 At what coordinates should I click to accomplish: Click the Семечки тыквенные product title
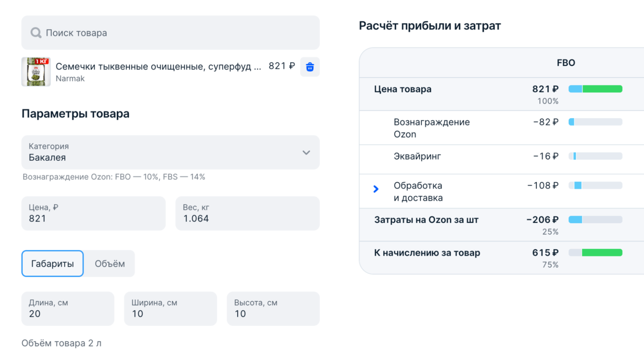coord(158,67)
